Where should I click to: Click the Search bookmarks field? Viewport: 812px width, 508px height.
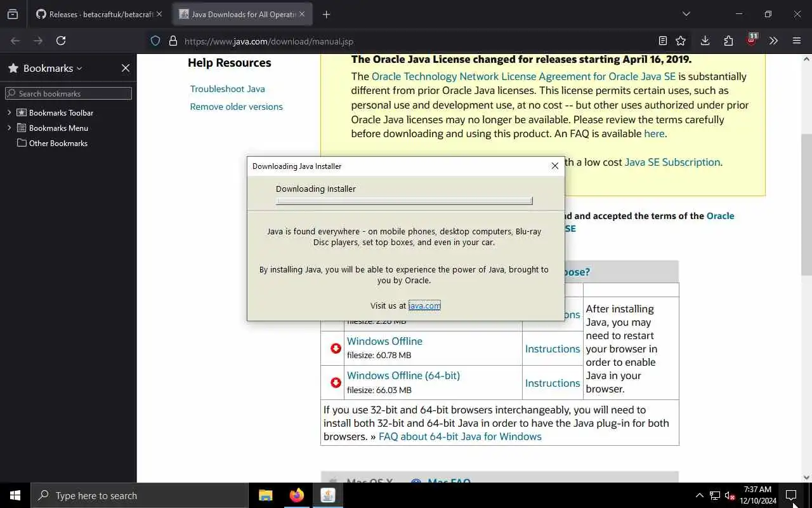(69, 93)
